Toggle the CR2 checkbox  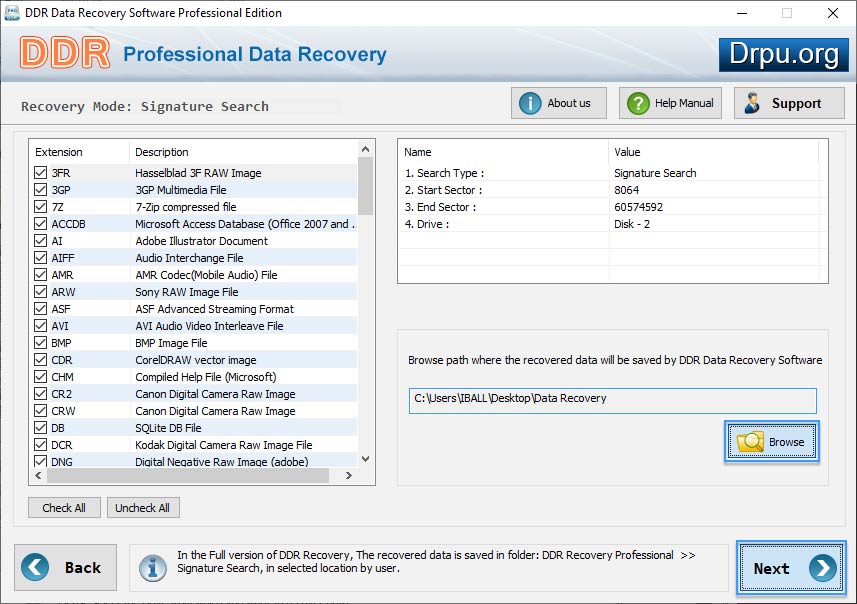click(x=40, y=394)
